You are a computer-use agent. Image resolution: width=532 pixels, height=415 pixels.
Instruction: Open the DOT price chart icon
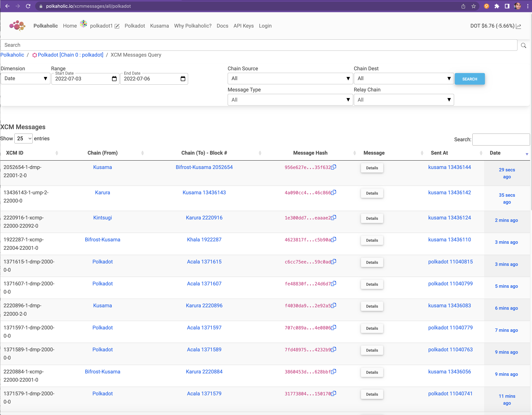pos(519,26)
